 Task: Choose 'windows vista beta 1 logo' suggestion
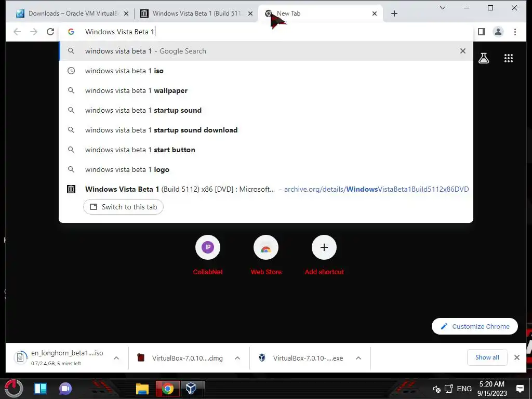tap(266, 169)
